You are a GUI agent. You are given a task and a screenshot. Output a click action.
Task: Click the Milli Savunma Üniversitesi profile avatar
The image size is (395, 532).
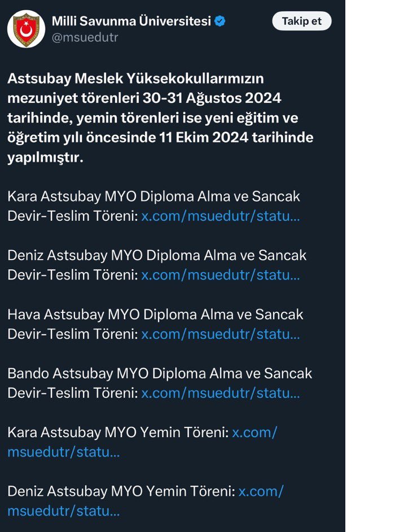point(26,29)
